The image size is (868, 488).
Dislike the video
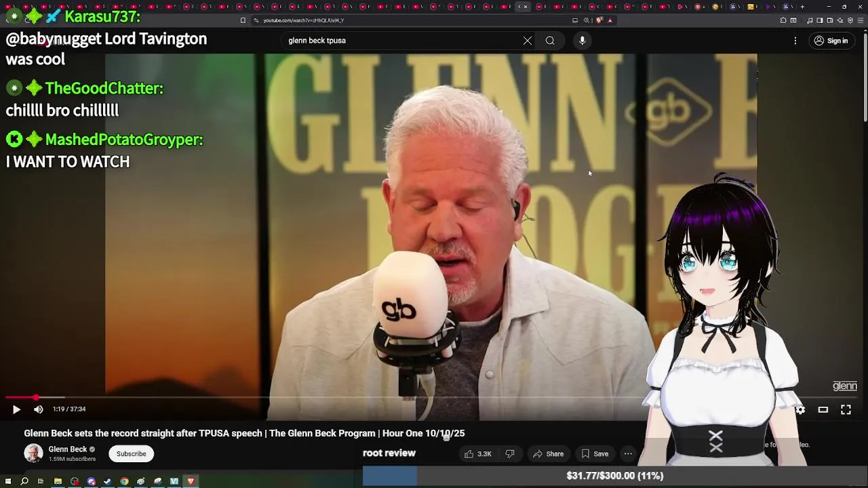pos(510,453)
